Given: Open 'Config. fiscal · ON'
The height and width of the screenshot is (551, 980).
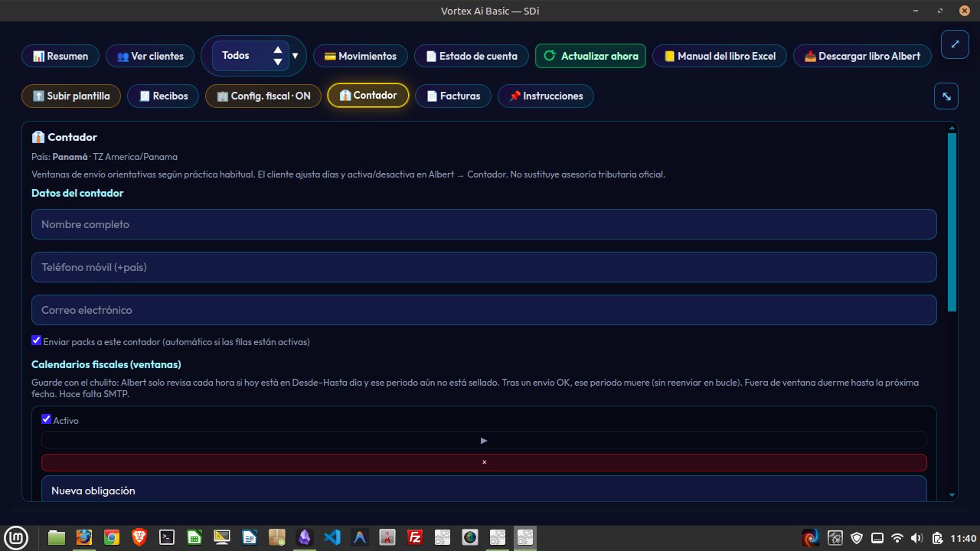Looking at the screenshot, I should 263,96.
